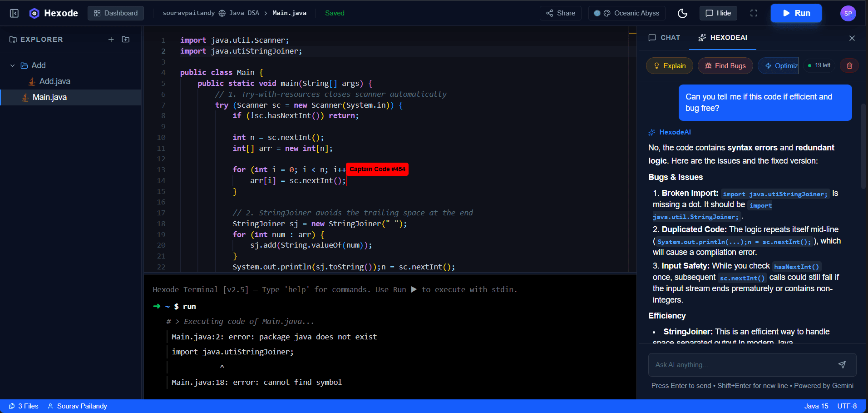Click the Efficiency heading
Screen dimensions: 868x413
point(667,316)
